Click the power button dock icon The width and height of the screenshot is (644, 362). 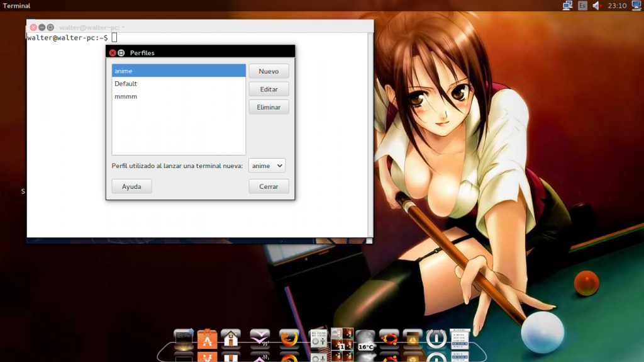tap(436, 339)
